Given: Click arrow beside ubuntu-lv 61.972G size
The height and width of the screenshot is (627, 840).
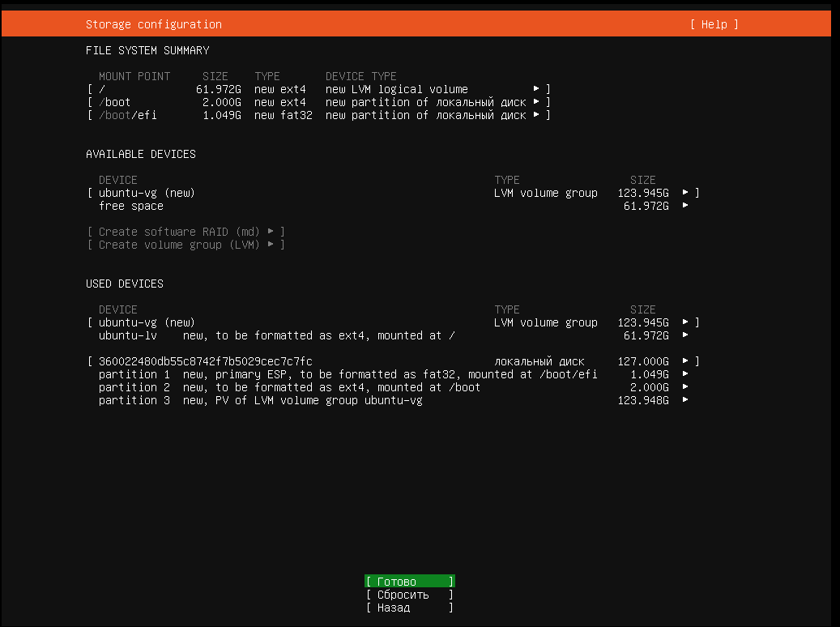Looking at the screenshot, I should 685,335.
